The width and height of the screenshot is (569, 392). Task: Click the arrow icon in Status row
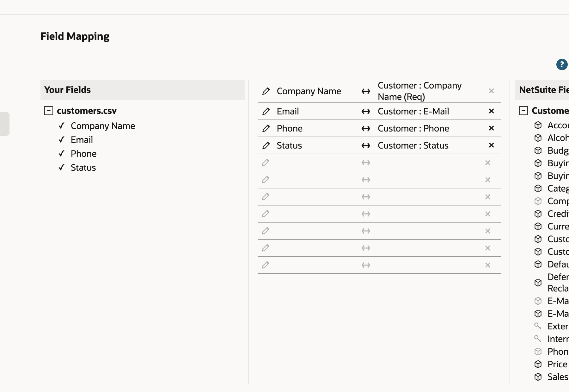pyautogui.click(x=366, y=145)
